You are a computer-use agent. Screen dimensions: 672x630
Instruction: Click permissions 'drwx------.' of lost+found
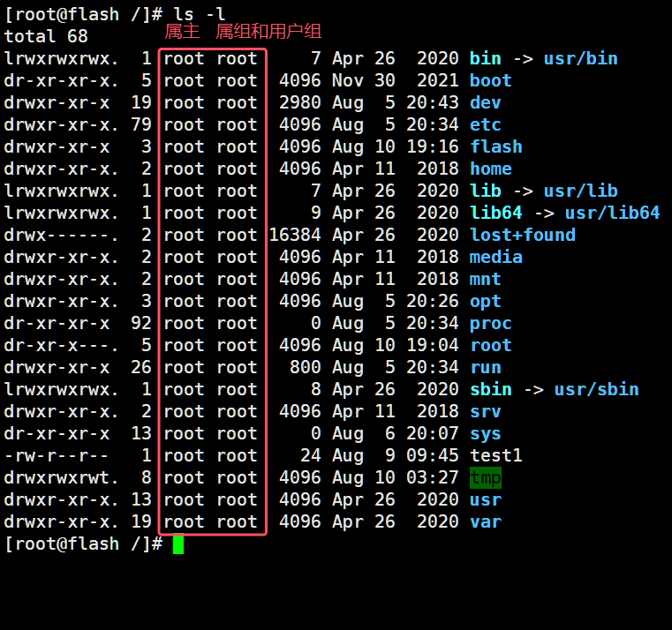(61, 235)
